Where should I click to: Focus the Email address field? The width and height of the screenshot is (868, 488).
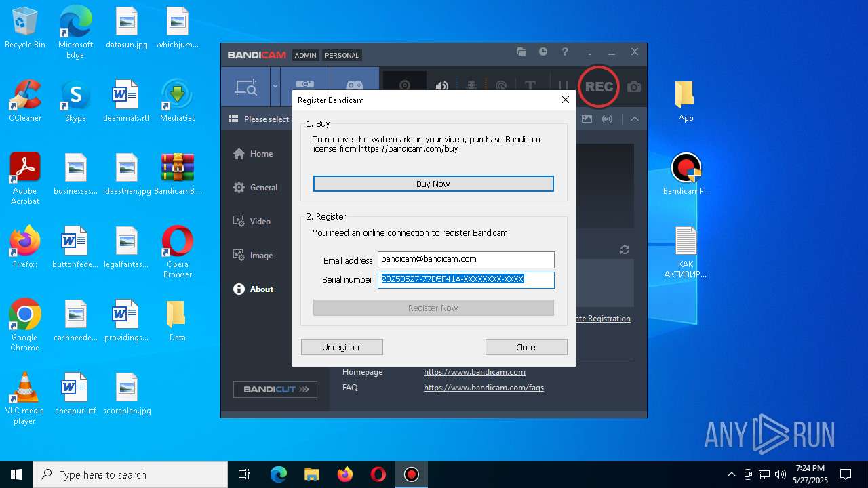[x=466, y=260]
